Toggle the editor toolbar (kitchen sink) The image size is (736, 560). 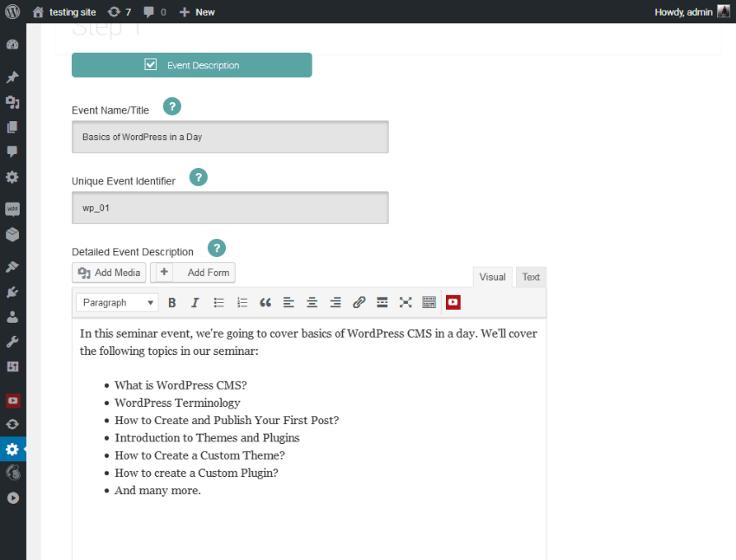click(429, 303)
